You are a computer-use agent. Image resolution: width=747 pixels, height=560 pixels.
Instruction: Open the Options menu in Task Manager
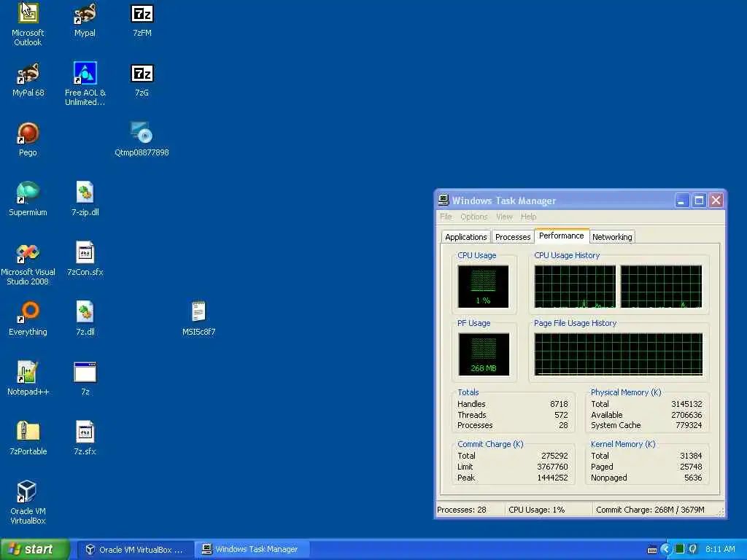pyautogui.click(x=473, y=217)
